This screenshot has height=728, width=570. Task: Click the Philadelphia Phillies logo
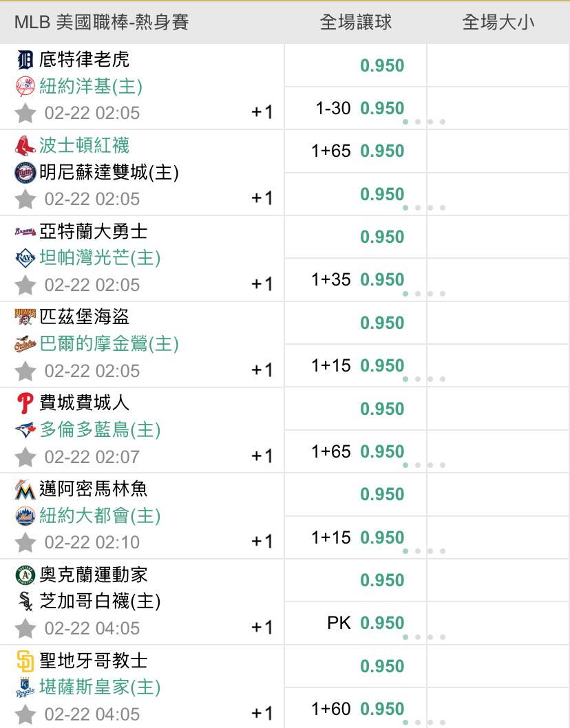point(25,403)
